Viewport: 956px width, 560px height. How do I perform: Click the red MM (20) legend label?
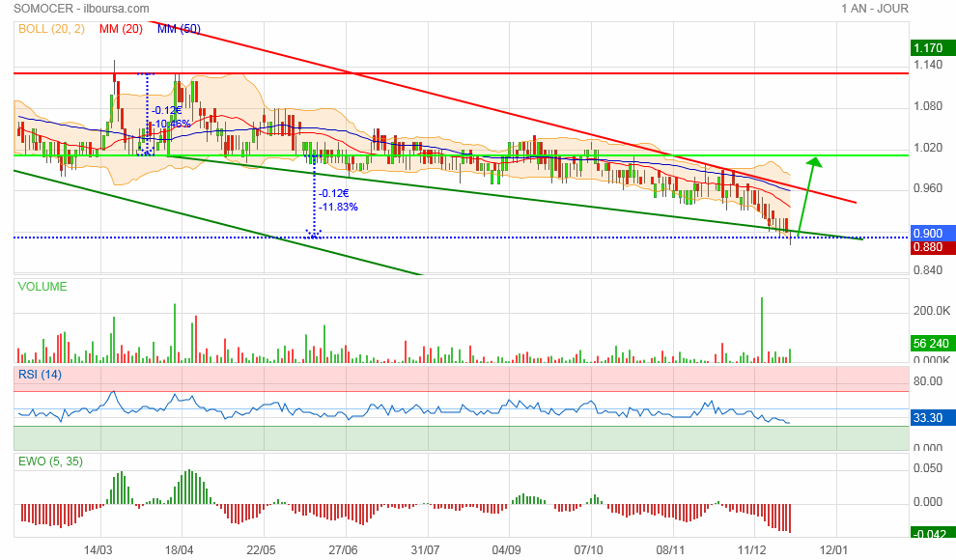[x=121, y=29]
